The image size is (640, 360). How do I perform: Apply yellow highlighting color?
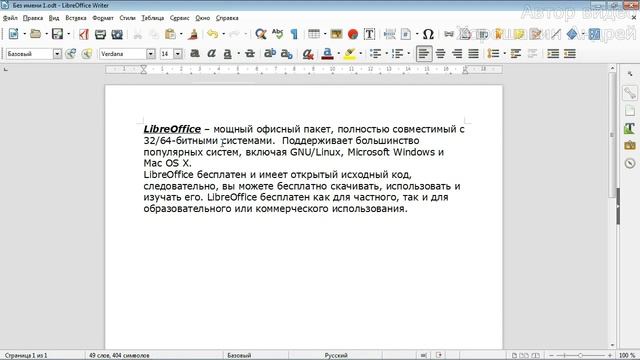pyautogui.click(x=349, y=54)
